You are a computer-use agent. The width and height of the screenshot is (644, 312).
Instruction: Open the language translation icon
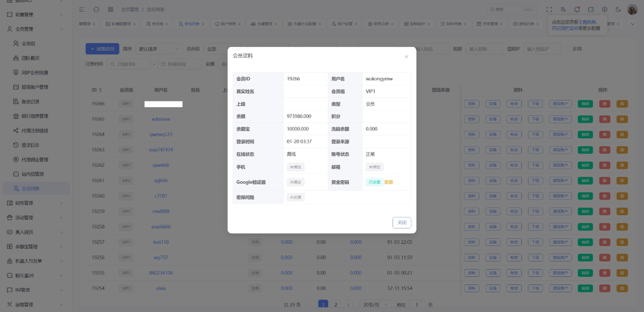(x=563, y=10)
